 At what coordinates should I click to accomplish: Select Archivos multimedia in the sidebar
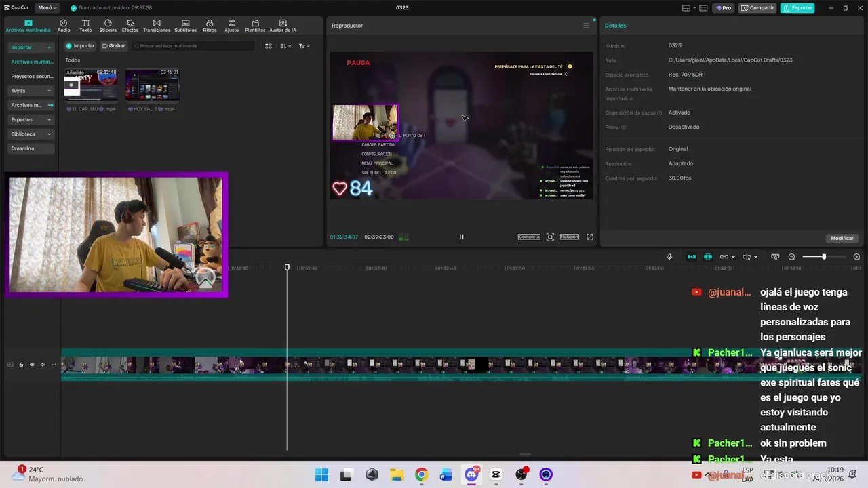(32, 62)
